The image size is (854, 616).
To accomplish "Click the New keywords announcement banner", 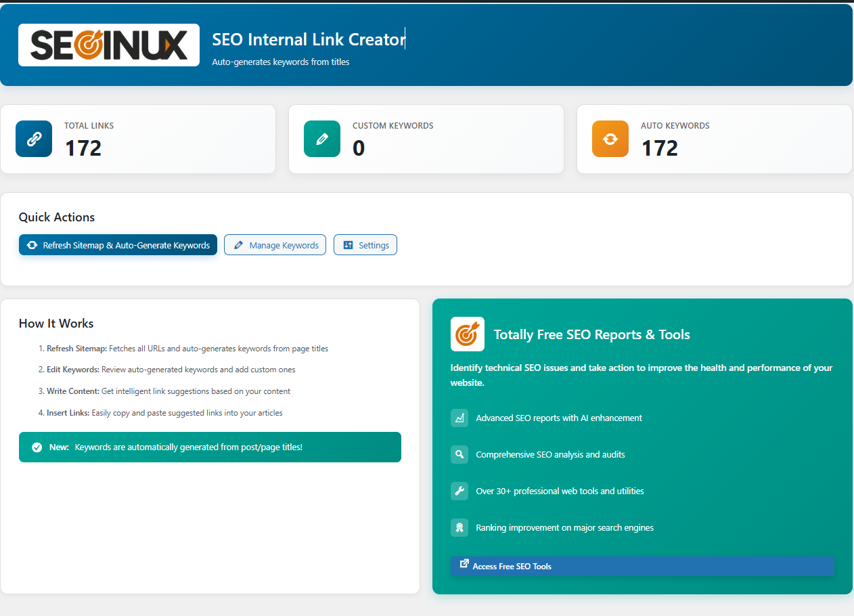I will [x=210, y=447].
